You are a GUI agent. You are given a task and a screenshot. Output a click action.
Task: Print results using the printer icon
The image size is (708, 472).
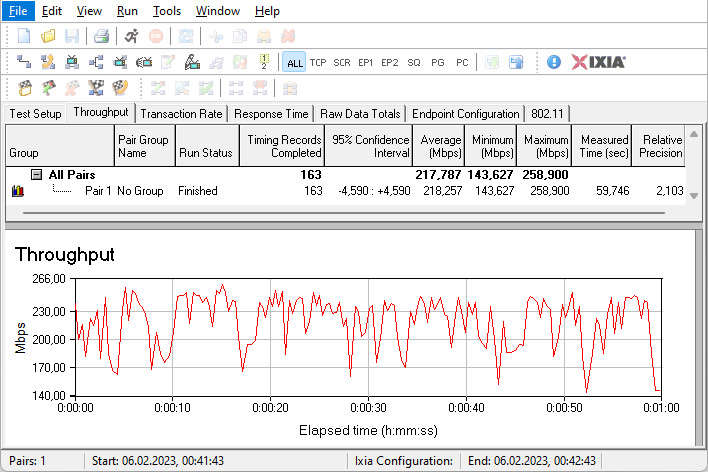point(101,36)
